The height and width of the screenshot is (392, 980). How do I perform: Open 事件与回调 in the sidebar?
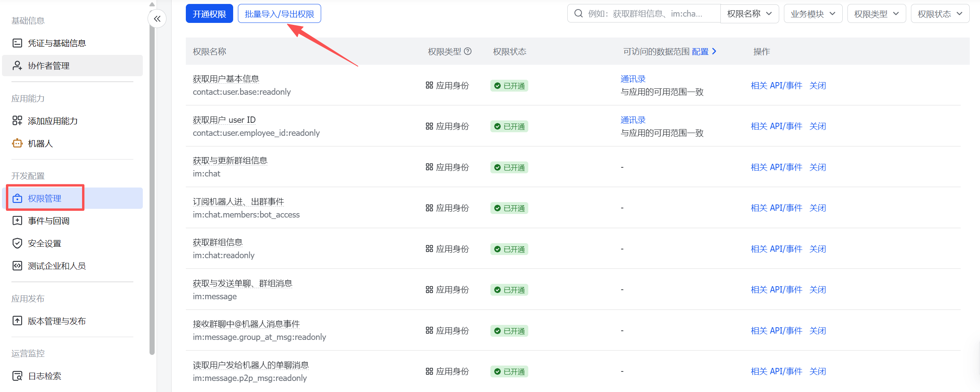coord(49,221)
